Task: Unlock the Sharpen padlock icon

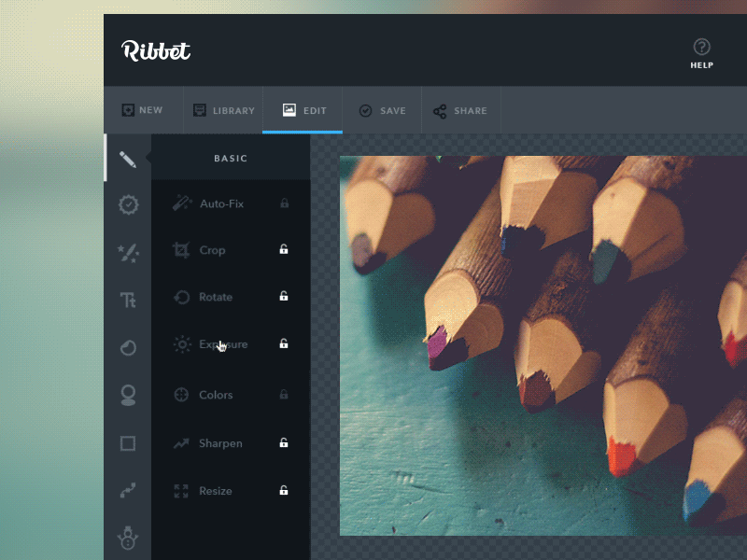Action: [283, 442]
